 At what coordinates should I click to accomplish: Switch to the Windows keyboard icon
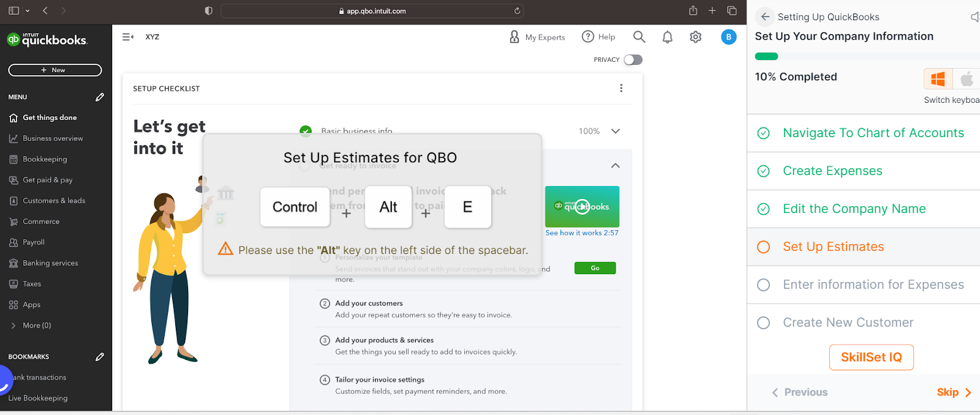[x=938, y=79]
